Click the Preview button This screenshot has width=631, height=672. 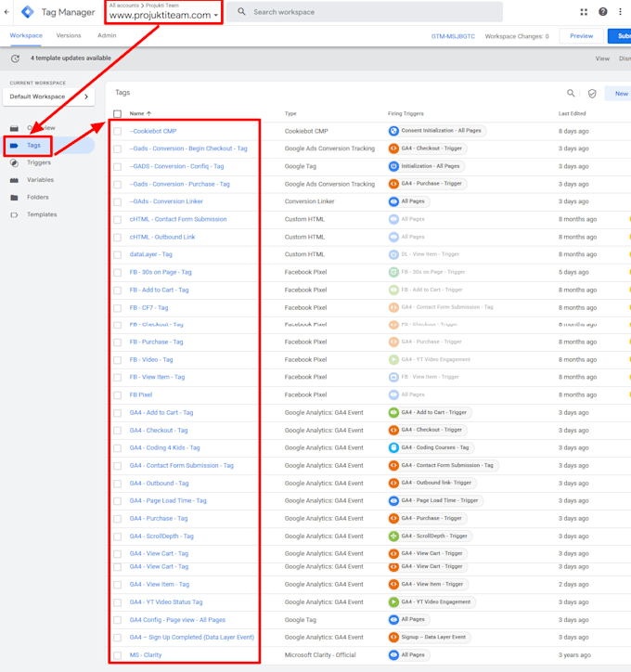(581, 36)
